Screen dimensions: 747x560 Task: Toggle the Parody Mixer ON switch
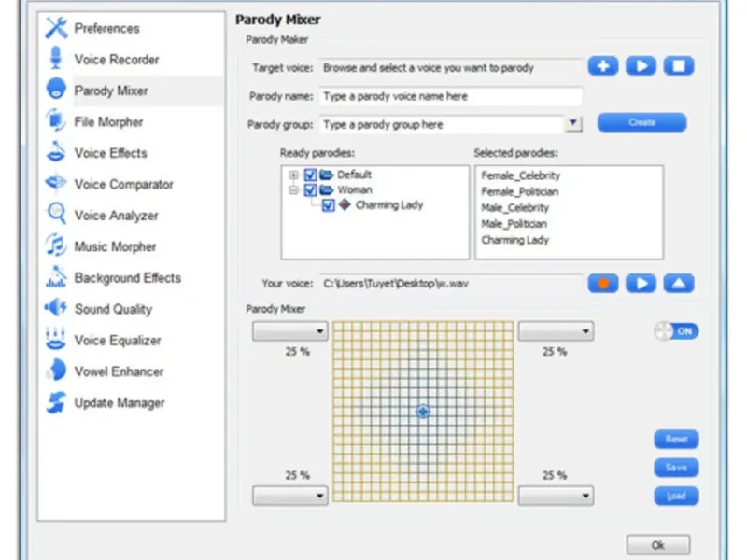coord(678,331)
